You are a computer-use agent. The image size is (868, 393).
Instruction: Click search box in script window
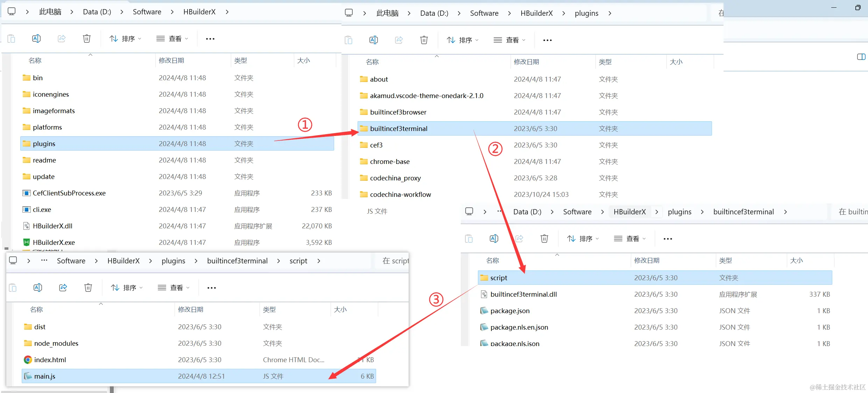(x=392, y=261)
